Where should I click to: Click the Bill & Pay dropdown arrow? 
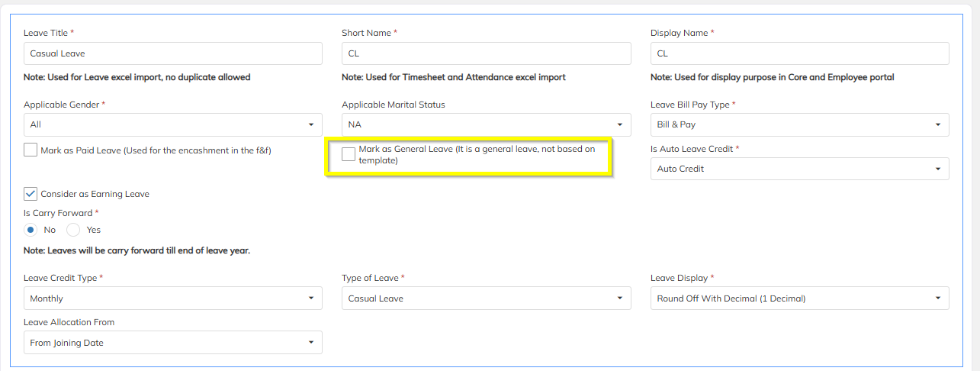tap(937, 124)
